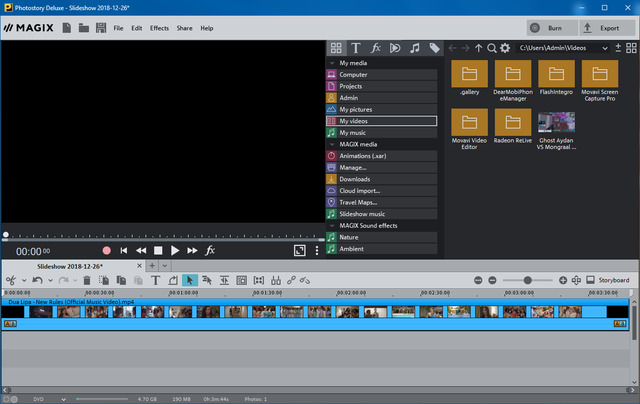Click the ungroup broken chain icon
Viewport: 640px width, 404px height.
[305, 280]
